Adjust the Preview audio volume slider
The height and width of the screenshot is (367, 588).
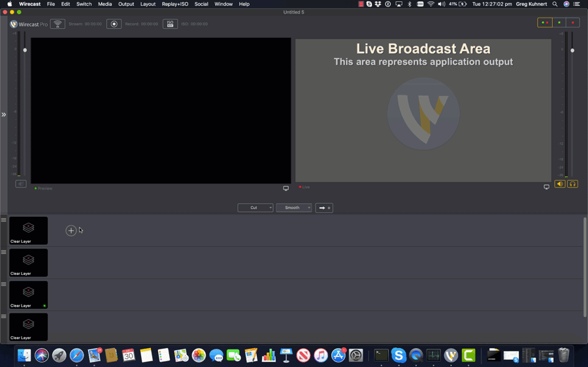25,50
